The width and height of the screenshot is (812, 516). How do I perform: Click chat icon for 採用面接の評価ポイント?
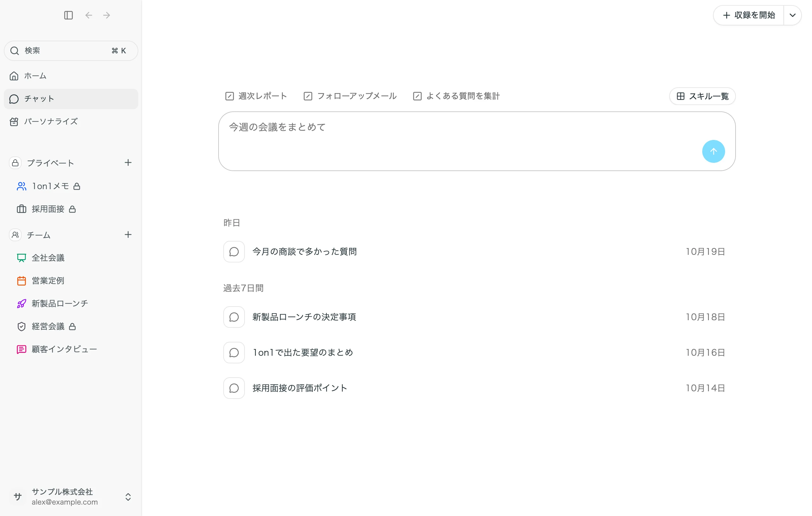coord(234,388)
